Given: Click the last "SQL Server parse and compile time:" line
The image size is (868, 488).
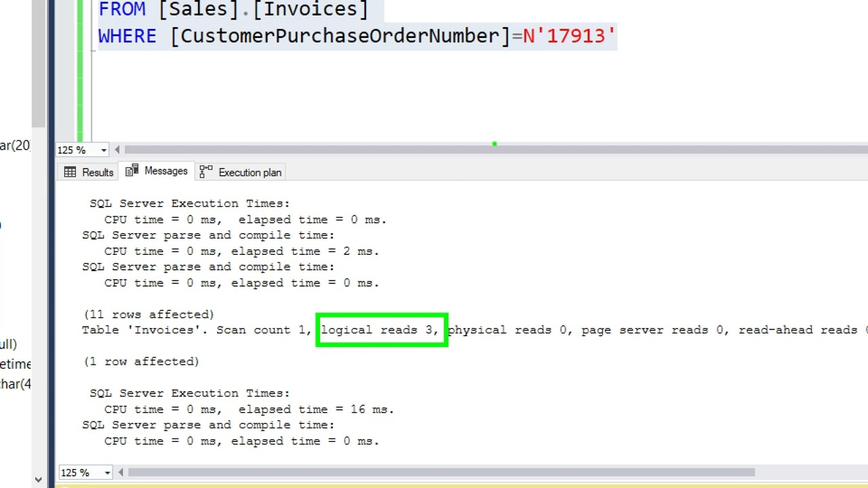Looking at the screenshot, I should pos(208,425).
